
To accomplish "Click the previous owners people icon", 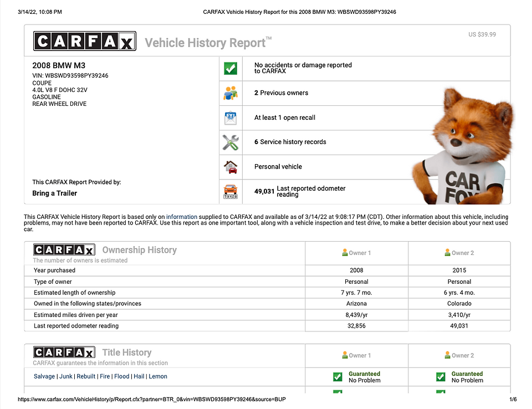I will click(231, 93).
